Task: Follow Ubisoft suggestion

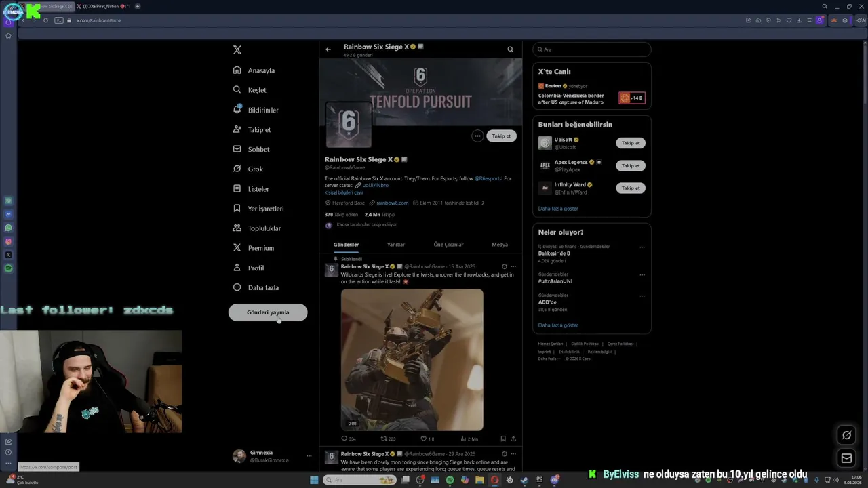Action: coord(631,143)
